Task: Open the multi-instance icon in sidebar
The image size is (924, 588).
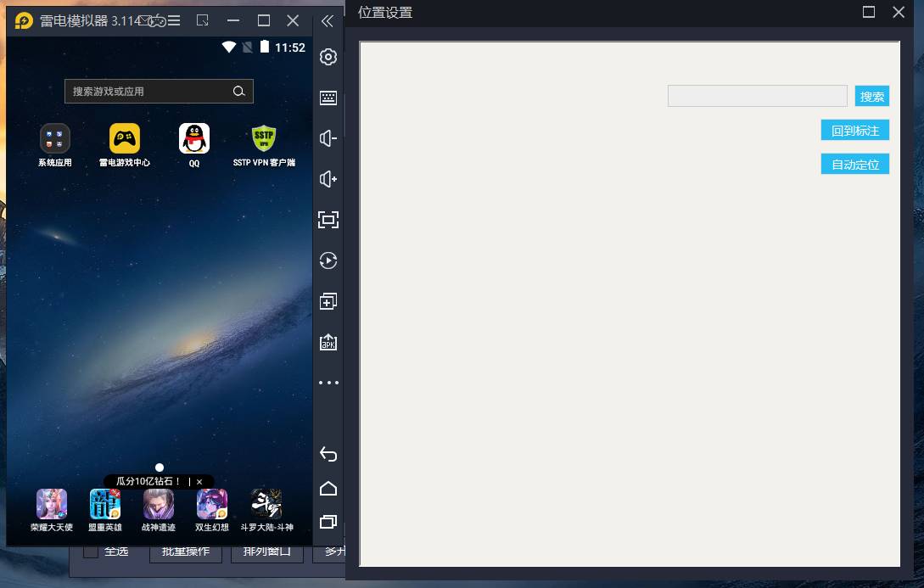Action: point(328,301)
